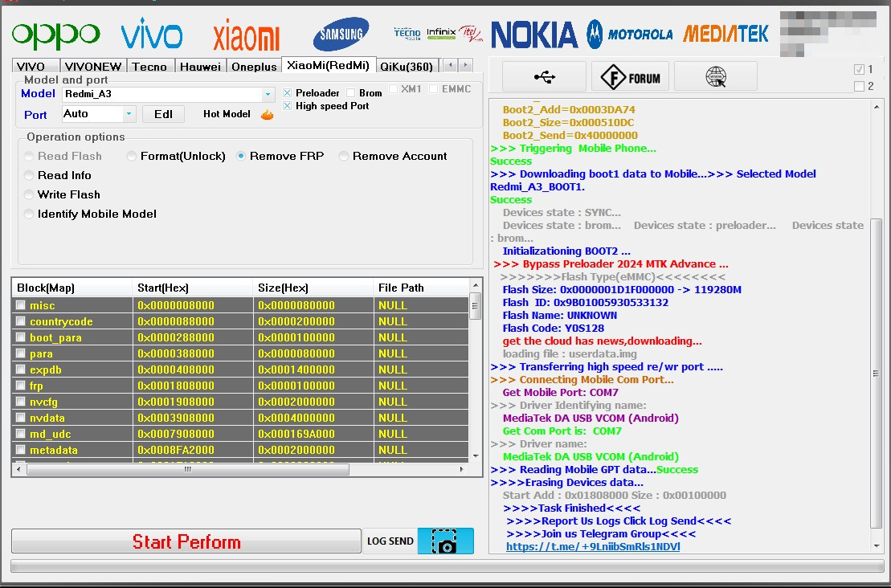Switch to the VIVONEW tab

(x=93, y=67)
